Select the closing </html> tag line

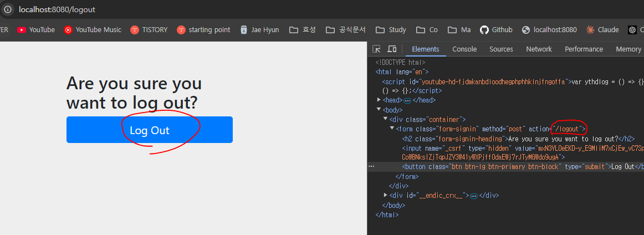(x=387, y=214)
